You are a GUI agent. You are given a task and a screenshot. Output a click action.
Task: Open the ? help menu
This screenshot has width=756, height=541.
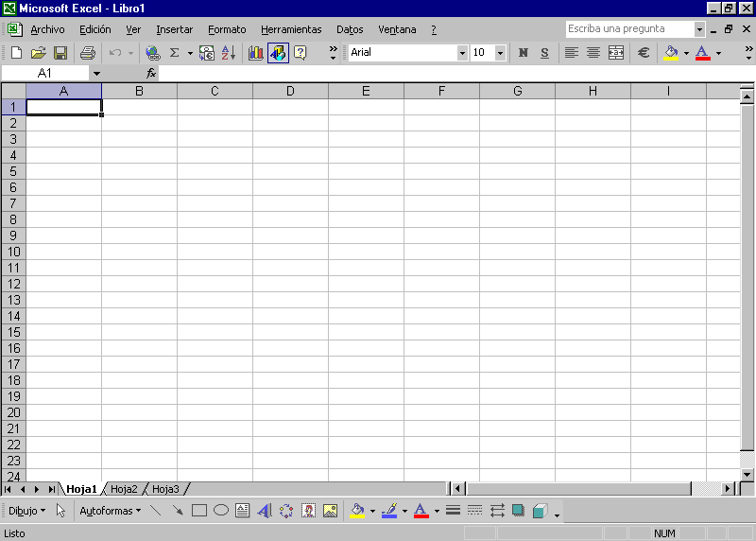[x=434, y=29]
